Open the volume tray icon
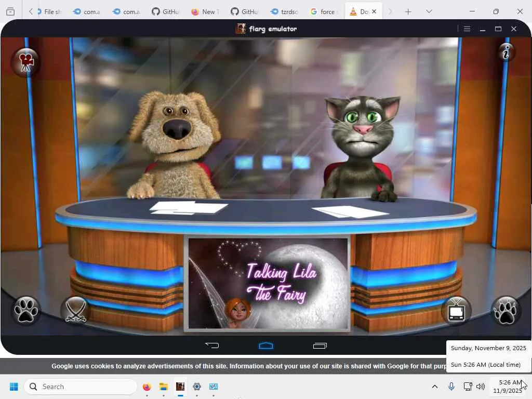The height and width of the screenshot is (399, 532). (x=481, y=387)
